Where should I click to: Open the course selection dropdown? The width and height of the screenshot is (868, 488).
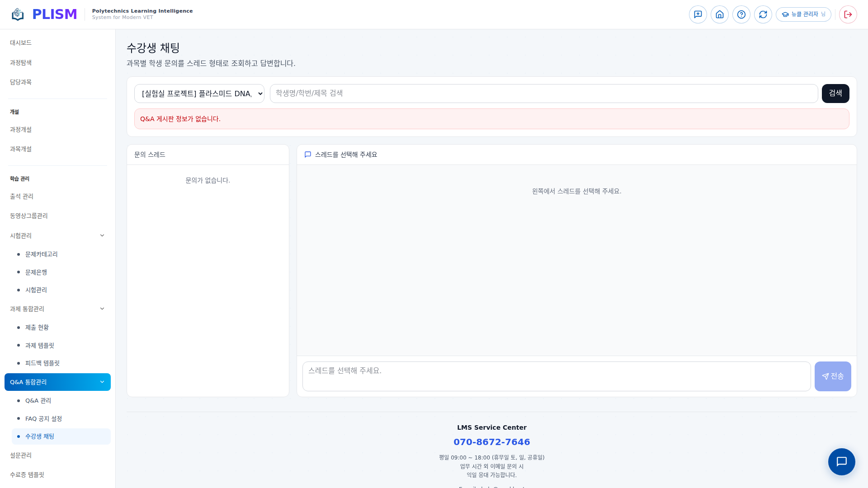point(199,94)
